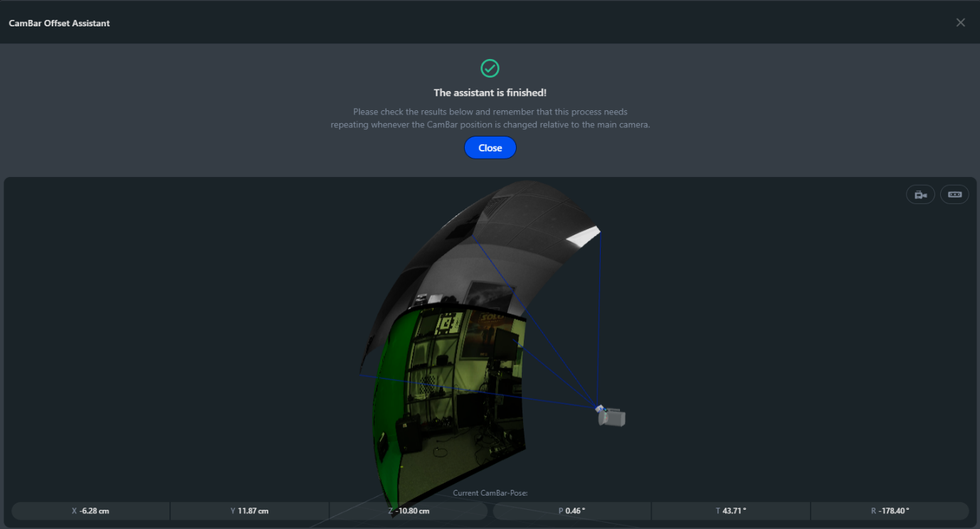The image size is (980, 529).
Task: Click the CamBar Offset Assistant title
Action: click(x=59, y=23)
